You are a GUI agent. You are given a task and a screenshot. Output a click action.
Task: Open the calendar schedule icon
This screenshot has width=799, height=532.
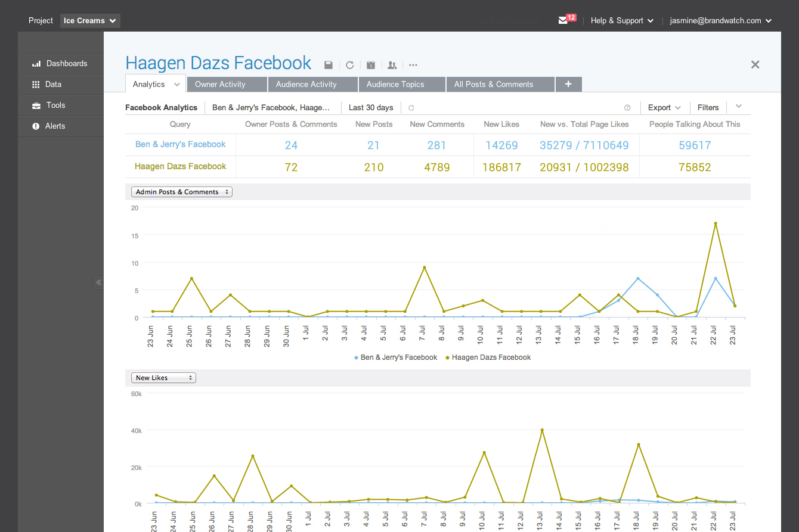(x=371, y=65)
